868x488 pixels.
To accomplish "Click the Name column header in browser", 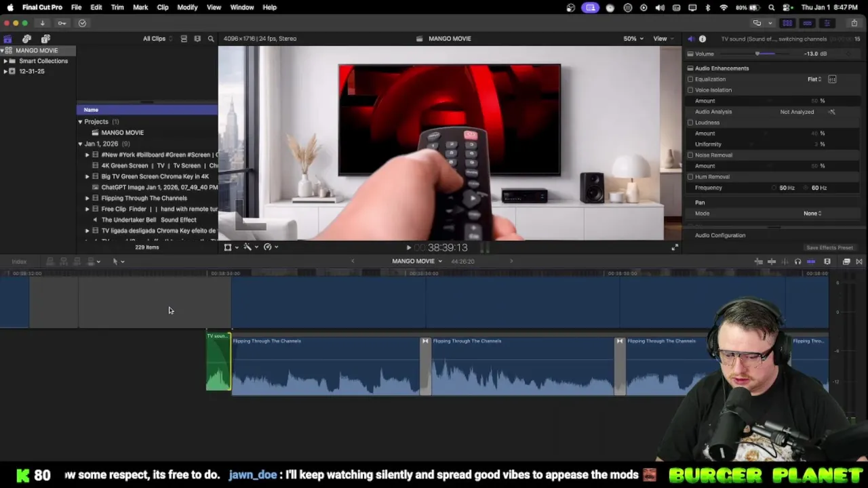I will (x=147, y=110).
